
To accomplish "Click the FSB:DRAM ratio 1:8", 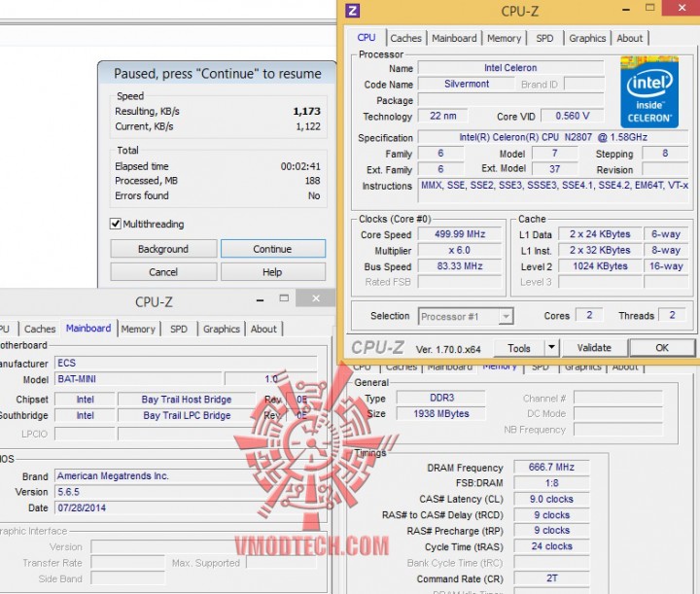I will pos(552,483).
